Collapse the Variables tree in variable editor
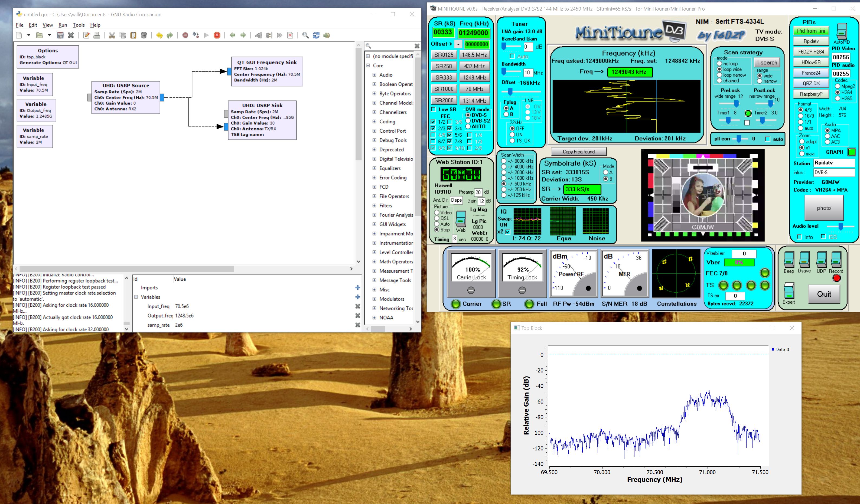 coord(136,297)
